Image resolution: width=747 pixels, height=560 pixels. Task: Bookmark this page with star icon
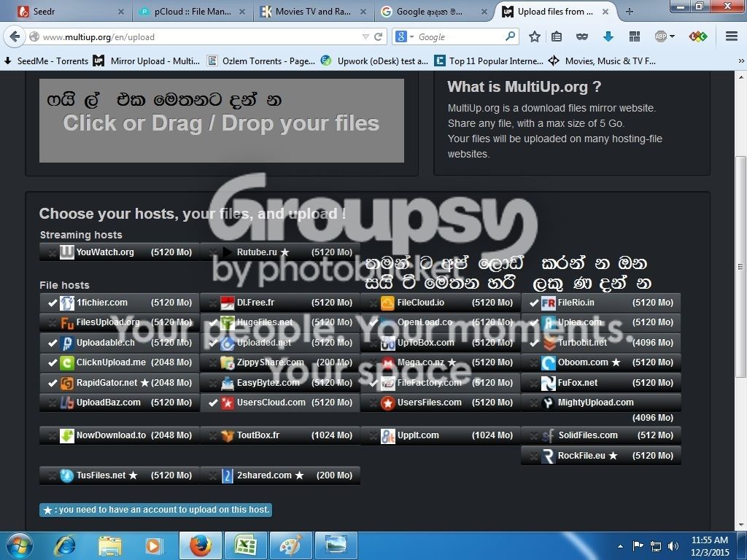pyautogui.click(x=535, y=36)
